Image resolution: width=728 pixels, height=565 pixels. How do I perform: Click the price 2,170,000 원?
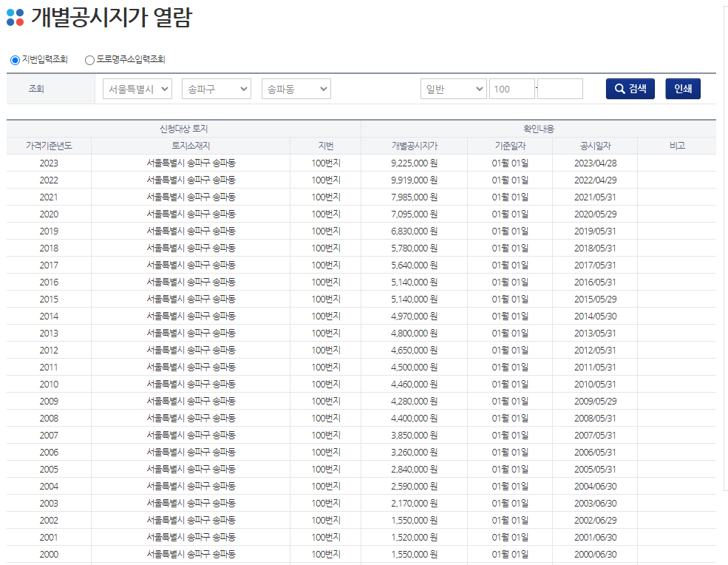(414, 503)
